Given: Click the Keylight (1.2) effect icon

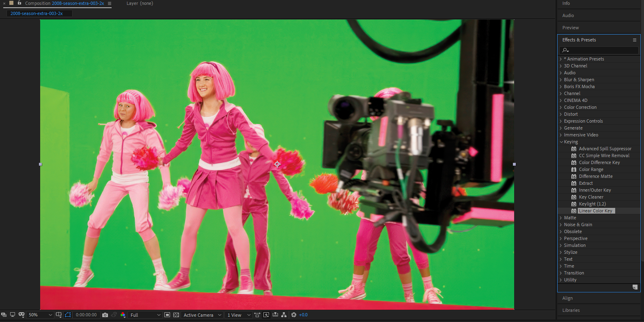Looking at the screenshot, I should [x=574, y=204].
